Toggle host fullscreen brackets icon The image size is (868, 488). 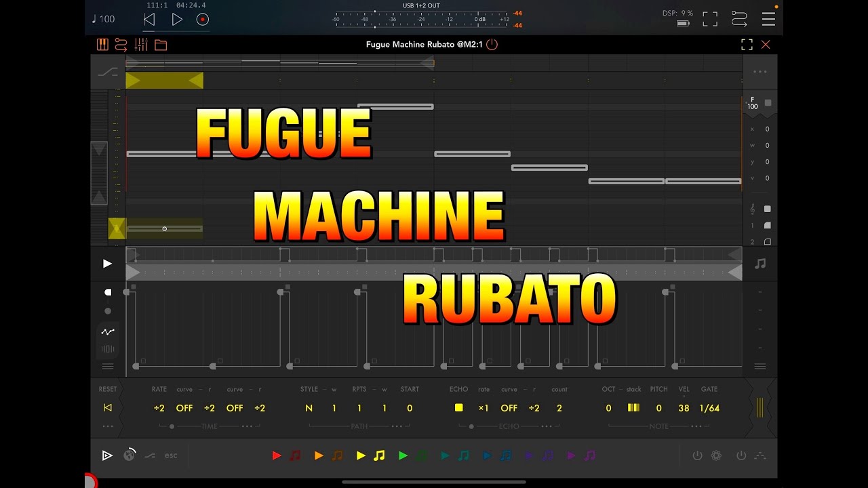(x=710, y=19)
